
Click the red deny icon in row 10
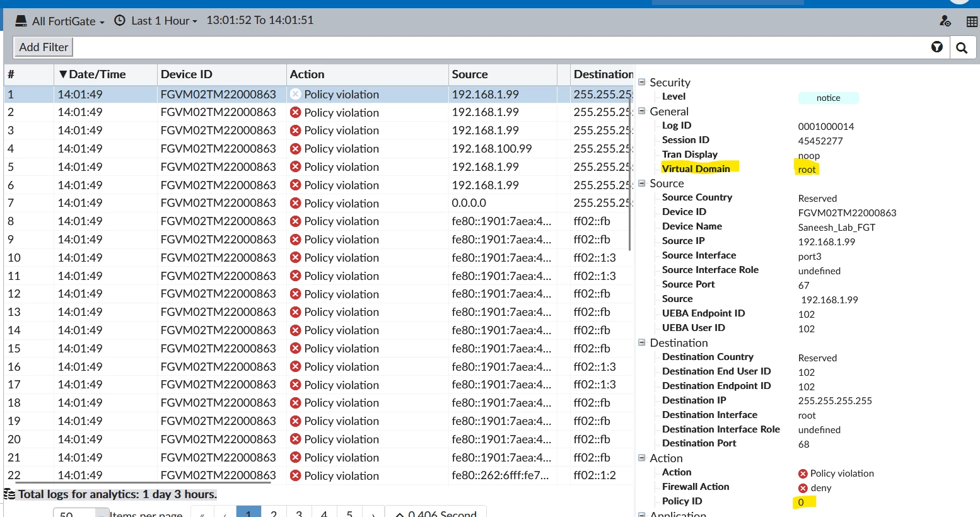295,257
